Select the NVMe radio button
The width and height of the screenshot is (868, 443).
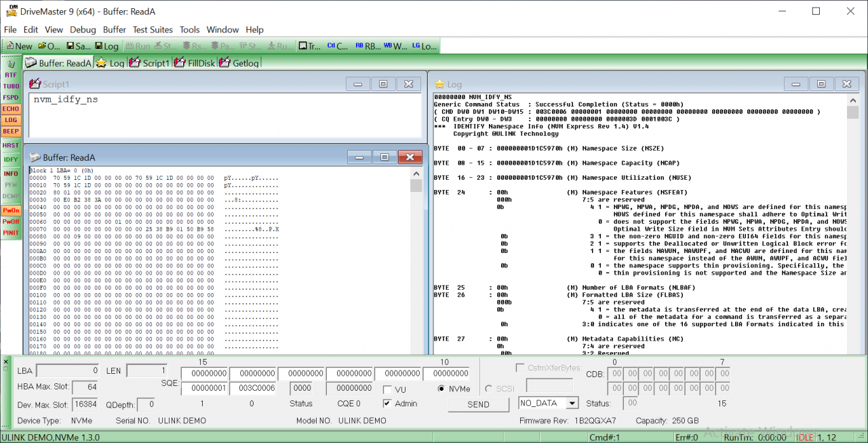441,389
